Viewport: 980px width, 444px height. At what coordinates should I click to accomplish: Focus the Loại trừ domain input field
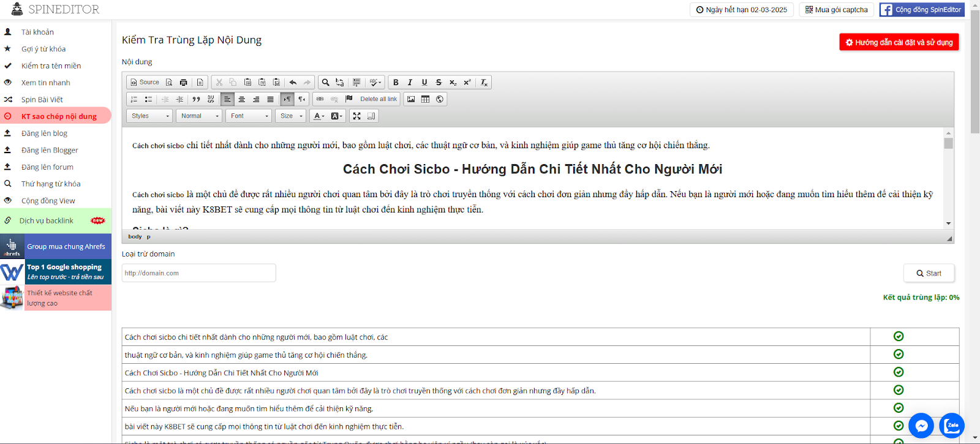199,273
